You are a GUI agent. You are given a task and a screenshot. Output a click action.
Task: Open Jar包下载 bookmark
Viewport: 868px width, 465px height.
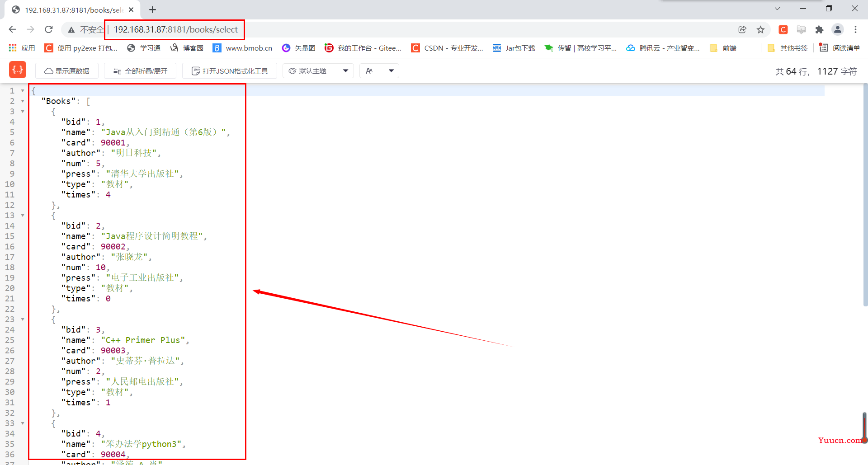[514, 48]
